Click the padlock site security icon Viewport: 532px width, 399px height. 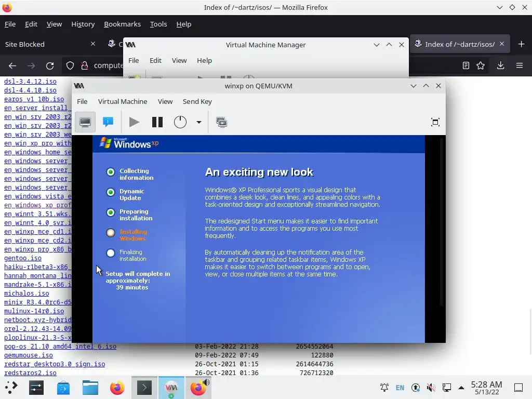(x=85, y=65)
